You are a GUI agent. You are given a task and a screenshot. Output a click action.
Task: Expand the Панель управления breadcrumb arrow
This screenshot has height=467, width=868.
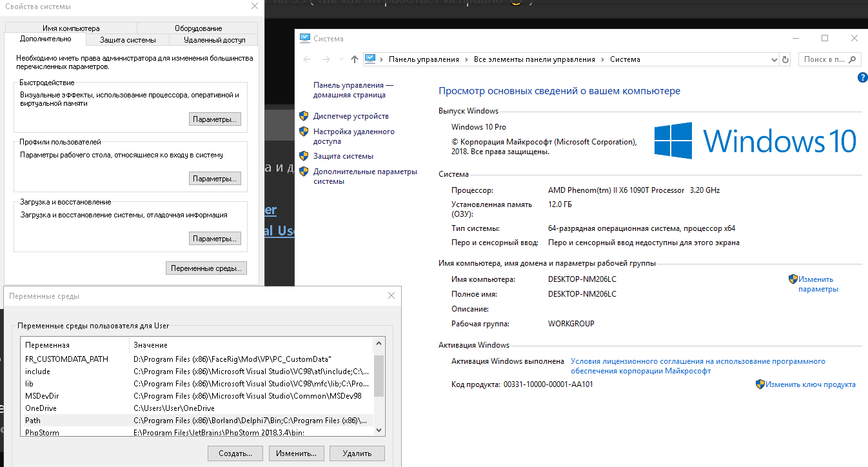point(466,59)
